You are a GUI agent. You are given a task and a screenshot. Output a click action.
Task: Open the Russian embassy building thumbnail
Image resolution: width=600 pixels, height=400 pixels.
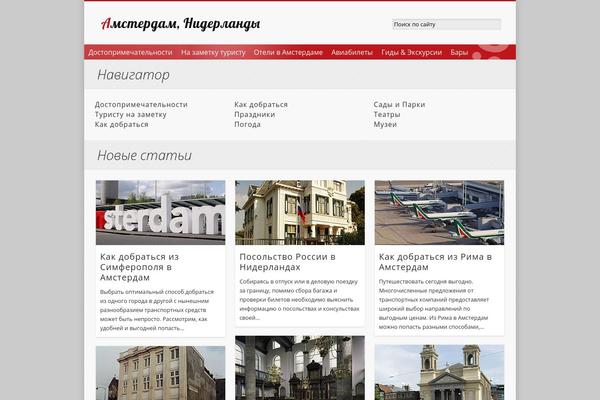tap(300, 212)
